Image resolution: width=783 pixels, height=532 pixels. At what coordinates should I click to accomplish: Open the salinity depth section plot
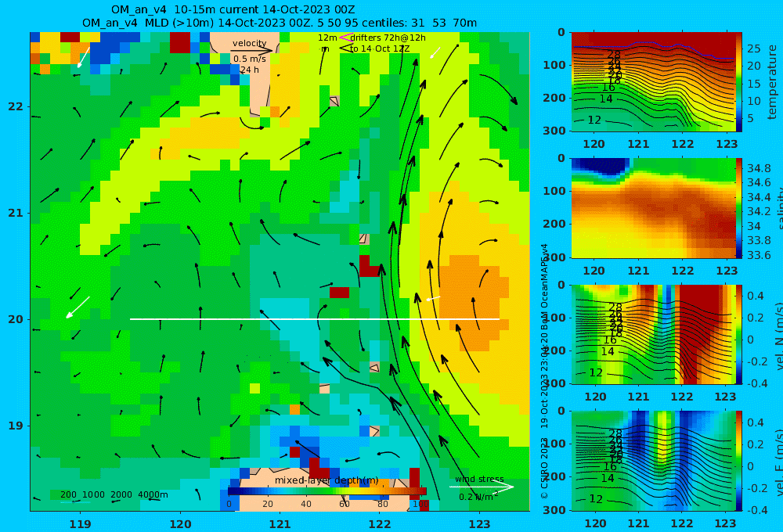click(x=653, y=208)
